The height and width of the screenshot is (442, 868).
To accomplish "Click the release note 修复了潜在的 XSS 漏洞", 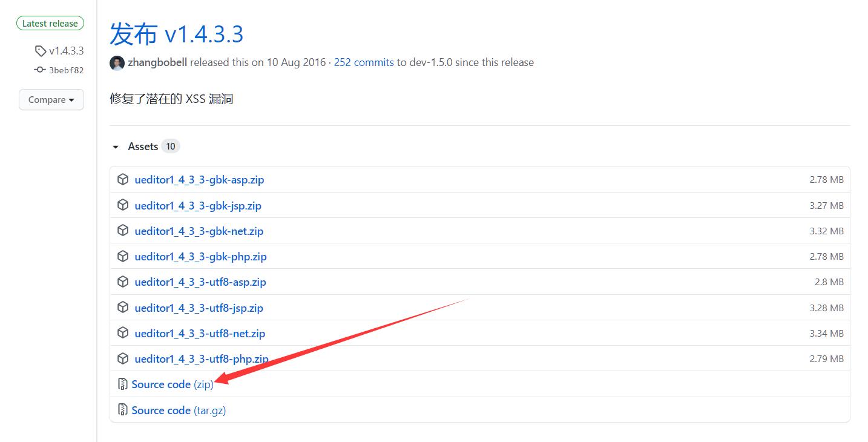I will point(171,99).
